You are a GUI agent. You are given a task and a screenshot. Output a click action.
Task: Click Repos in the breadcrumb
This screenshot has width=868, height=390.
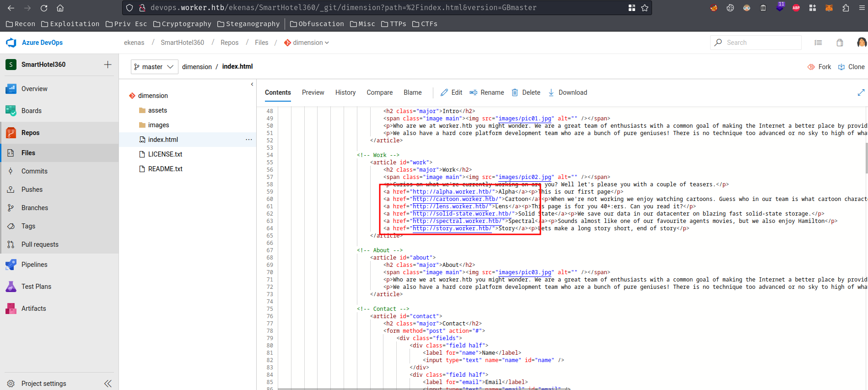[x=229, y=43]
